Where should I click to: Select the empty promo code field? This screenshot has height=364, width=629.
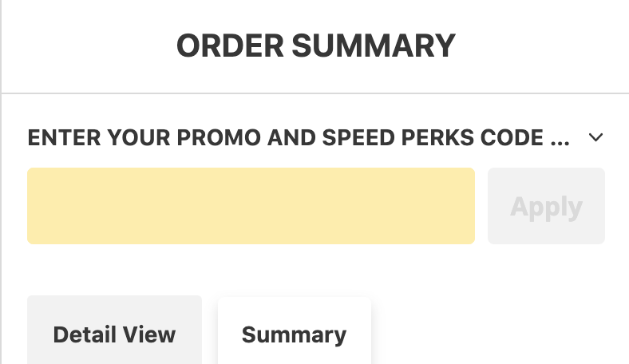(x=251, y=206)
